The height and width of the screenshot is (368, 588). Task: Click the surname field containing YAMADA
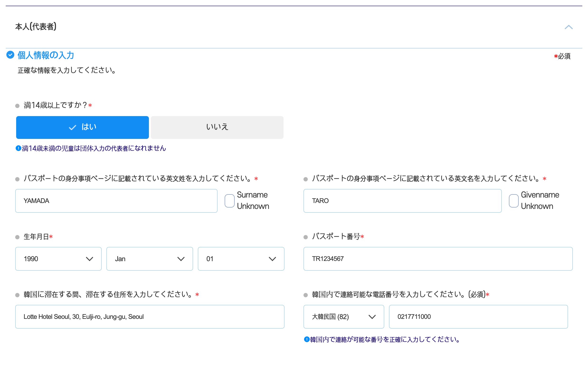[116, 201]
